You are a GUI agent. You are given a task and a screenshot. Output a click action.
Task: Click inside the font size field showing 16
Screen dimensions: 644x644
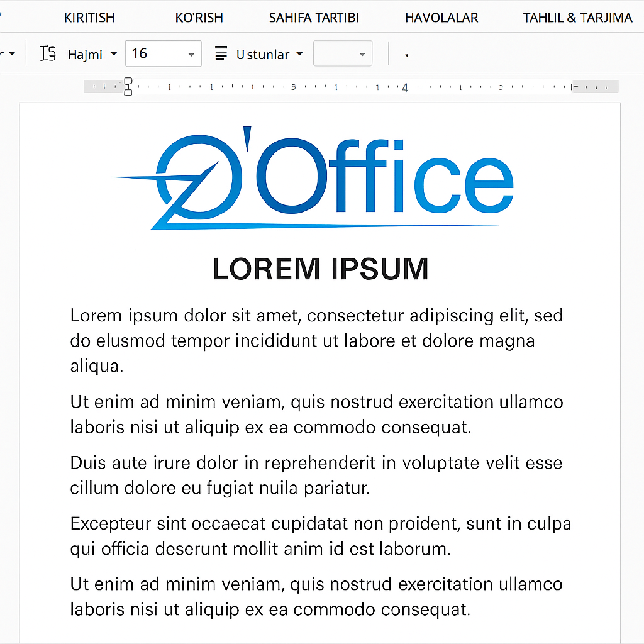[151, 54]
